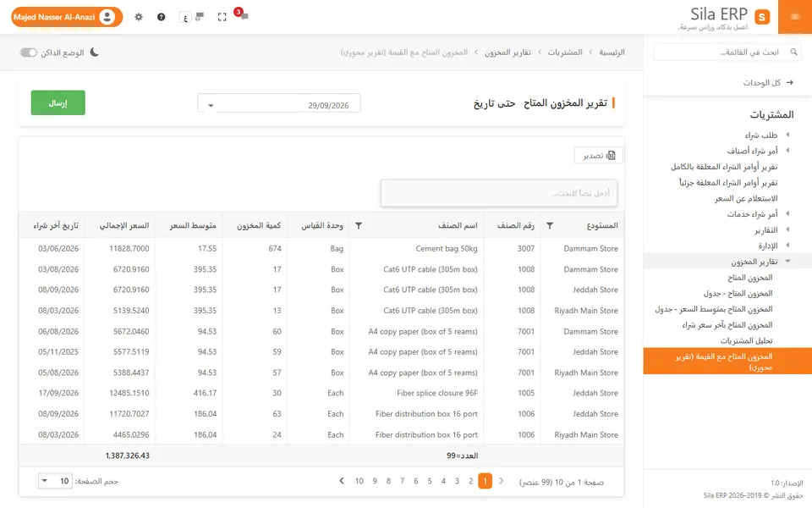The image size is (812, 508).
Task: Open الاستعلام عن السعر menu item
Action: pyautogui.click(x=746, y=198)
